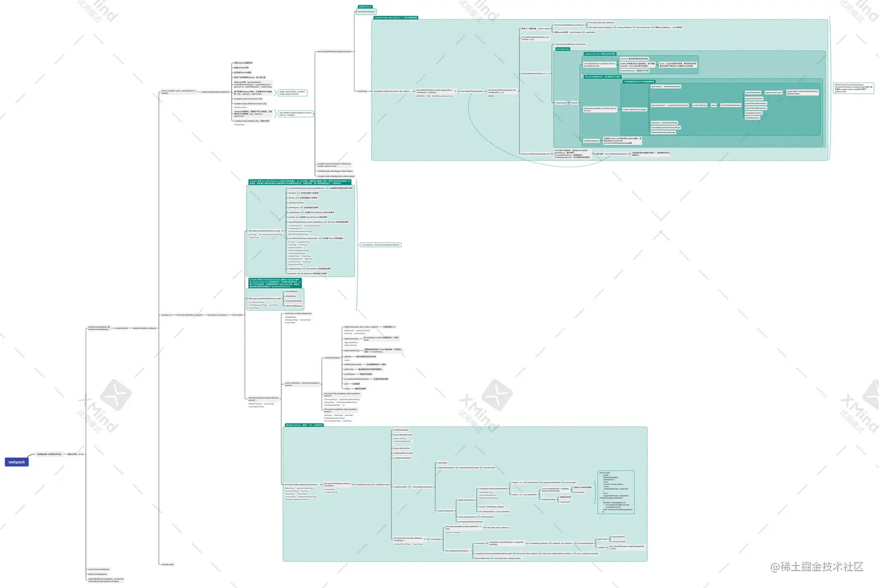The image size is (879, 588).
Task: Click the this.hooks.contextModuleFactory.call node
Action: pyautogui.click(x=265, y=298)
